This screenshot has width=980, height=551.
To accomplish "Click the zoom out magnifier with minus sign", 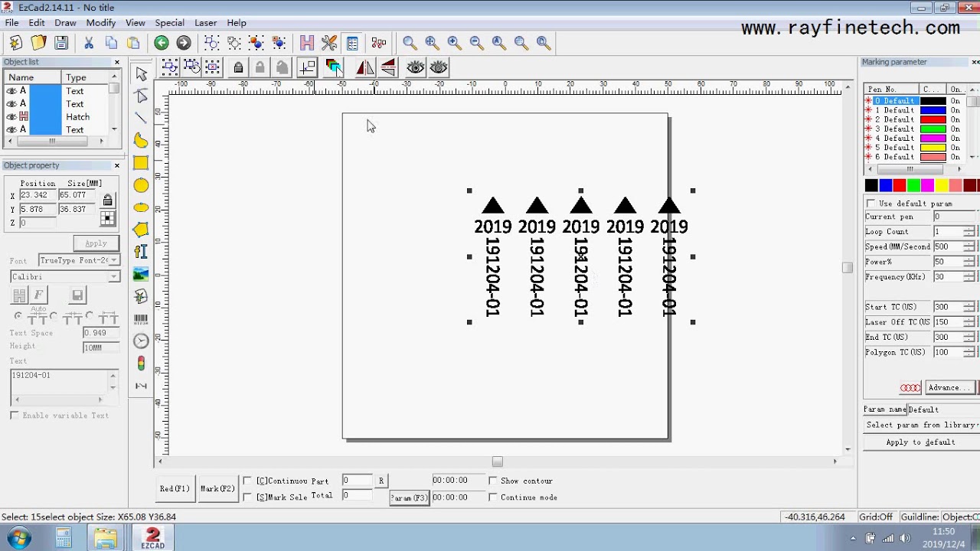I will coord(476,43).
